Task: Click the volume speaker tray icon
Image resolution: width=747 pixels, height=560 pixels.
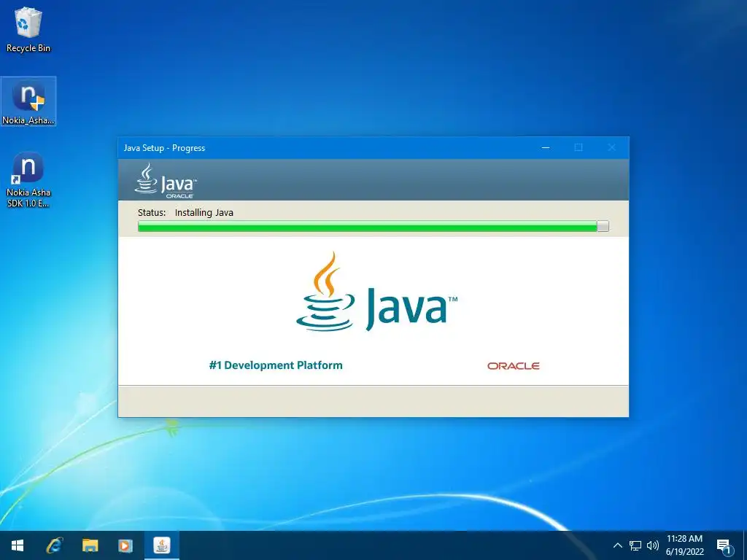Action: (x=652, y=545)
